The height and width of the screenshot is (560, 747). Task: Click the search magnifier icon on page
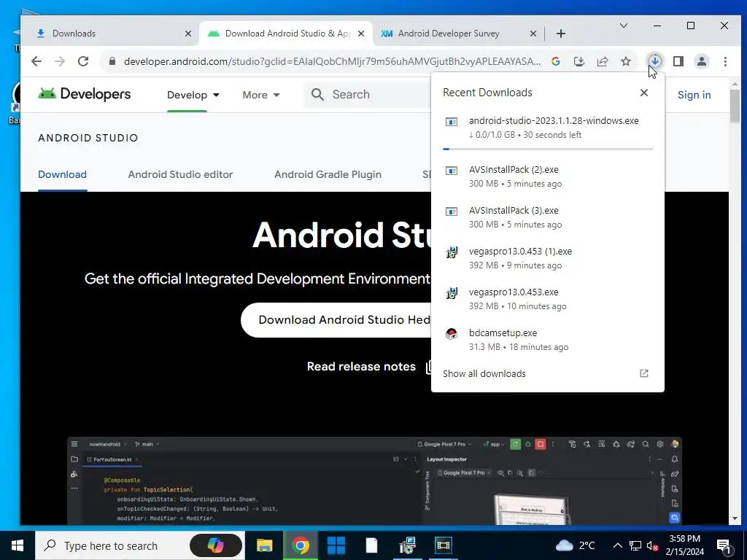point(318,94)
